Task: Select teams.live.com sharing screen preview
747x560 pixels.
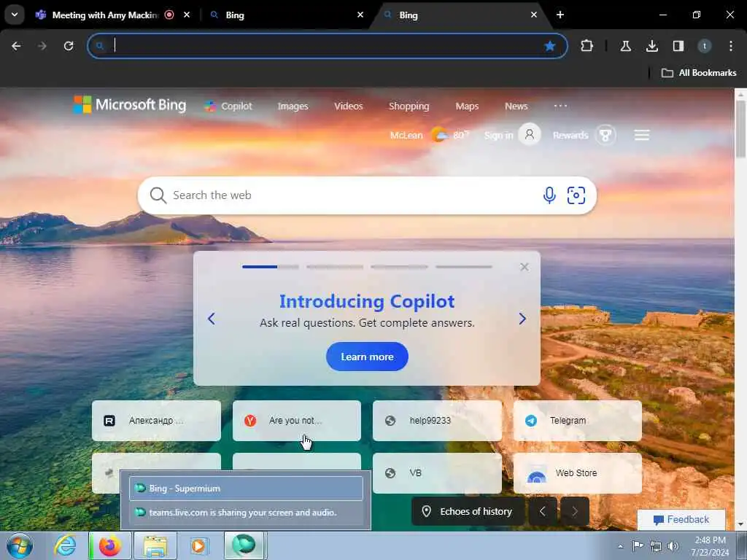Action: [246, 513]
